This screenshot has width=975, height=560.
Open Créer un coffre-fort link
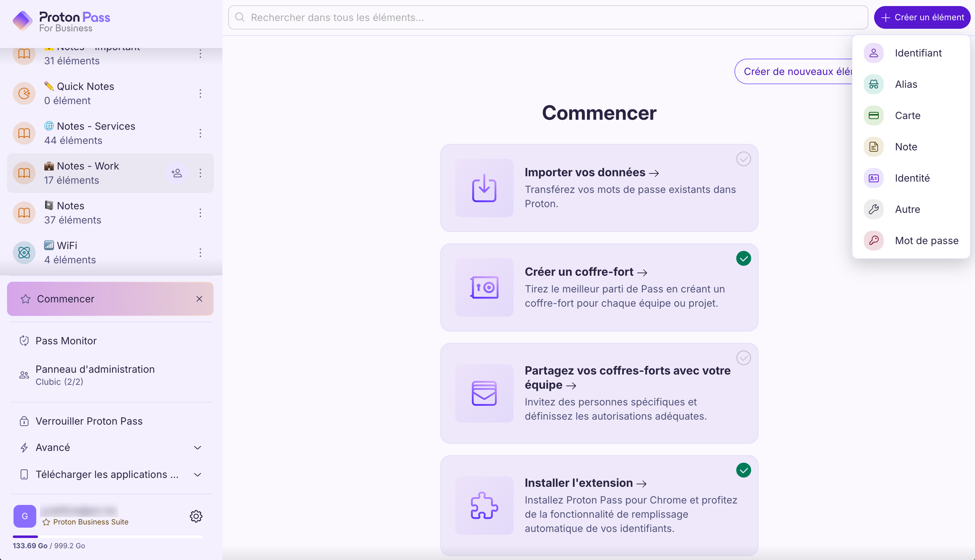coord(586,272)
